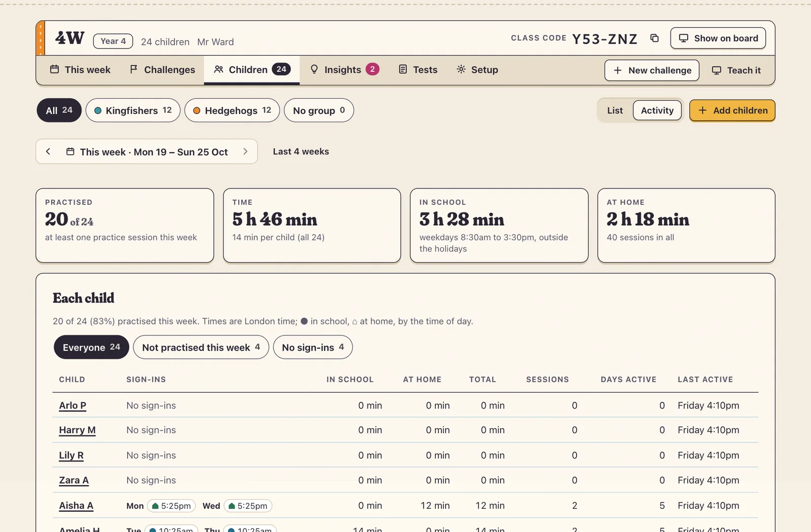Click the Teach it monitor icon
811x532 pixels.
pyautogui.click(x=716, y=70)
